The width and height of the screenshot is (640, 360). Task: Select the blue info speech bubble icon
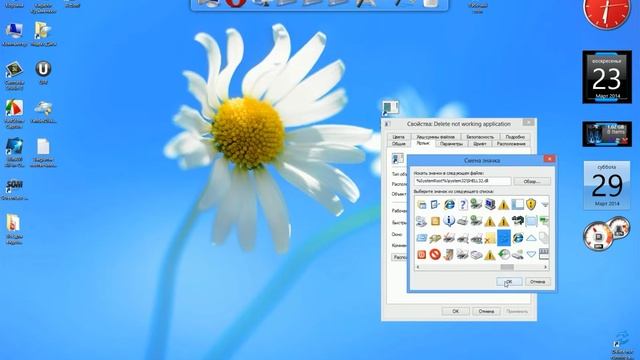pos(449,221)
